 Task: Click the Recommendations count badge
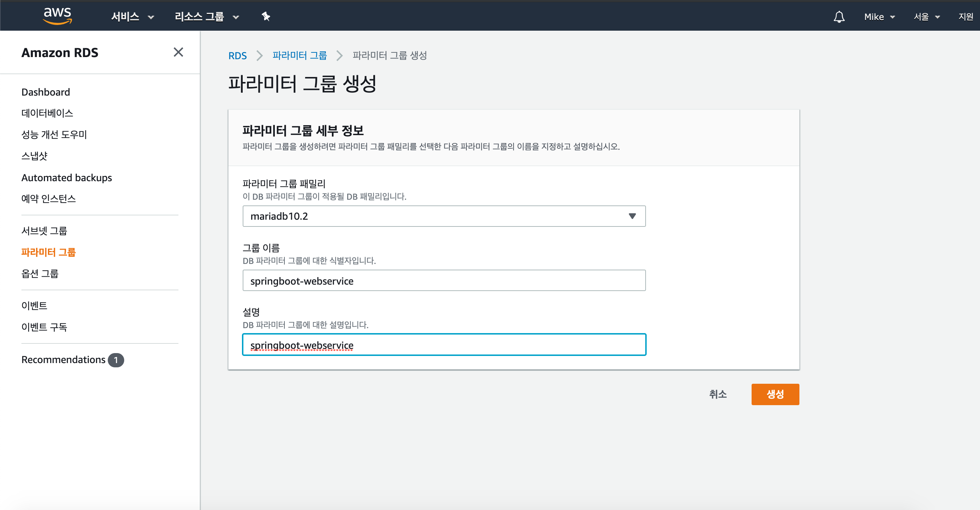point(116,360)
